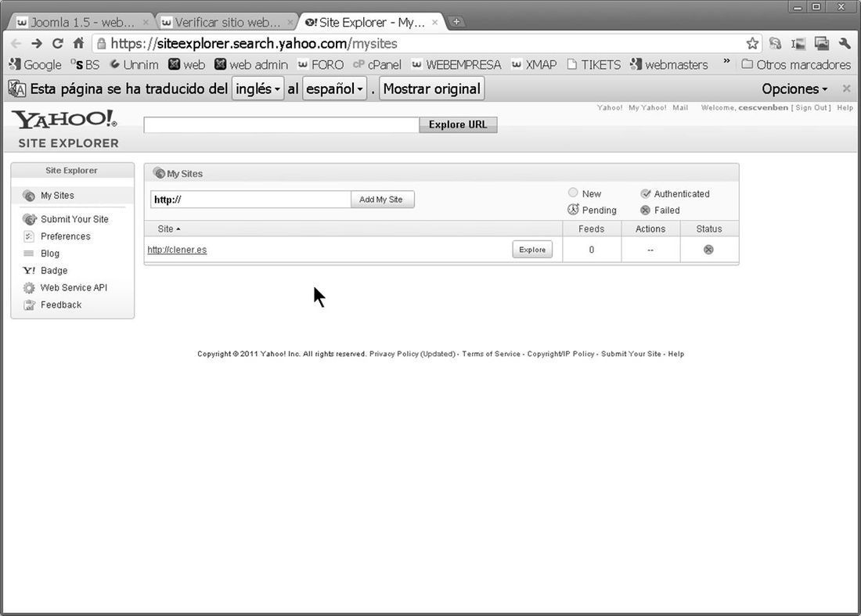Viewport: 861px width, 616px height.
Task: Open Badge in the sidebar
Action: click(54, 270)
